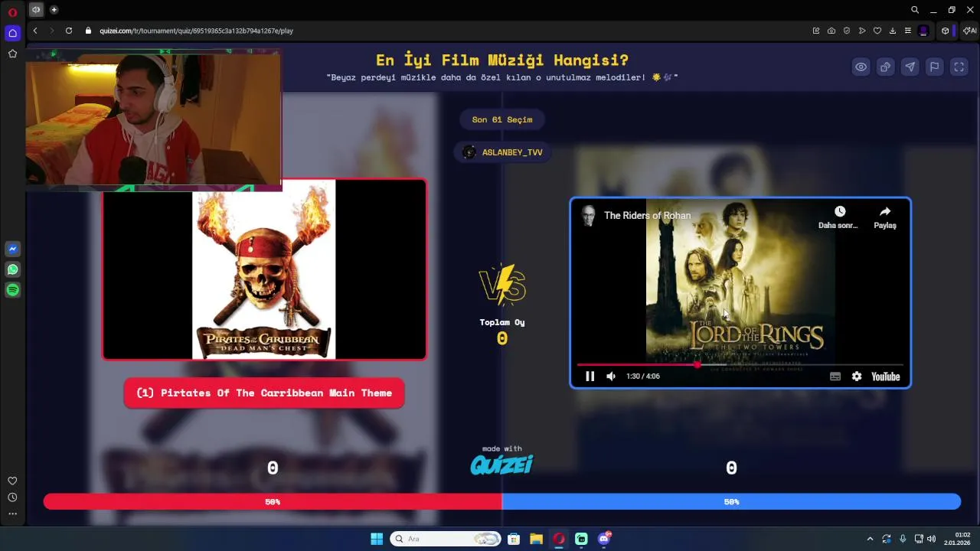Open a new tab with plus button
This screenshot has width=980, height=551.
54,10
